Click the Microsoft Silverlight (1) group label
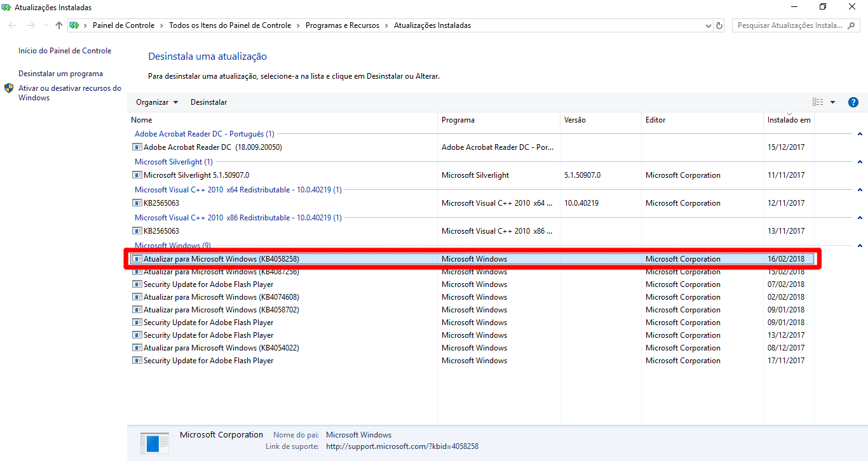Image resolution: width=868 pixels, height=461 pixels. (x=174, y=162)
